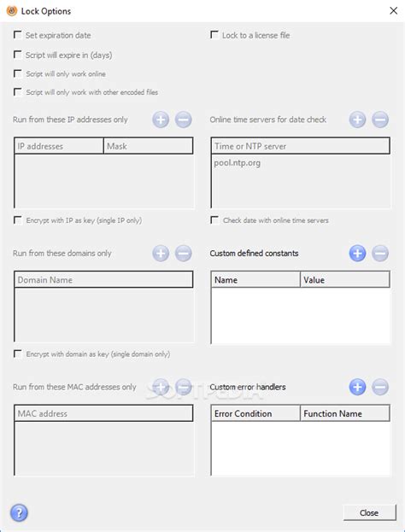The image size is (405, 532).
Task: Click the Function Name column header
Action: click(345, 413)
